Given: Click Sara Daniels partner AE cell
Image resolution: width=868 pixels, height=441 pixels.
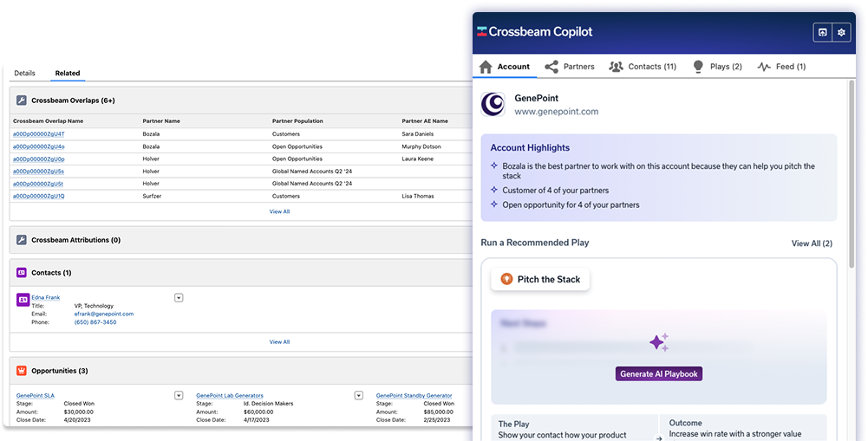Looking at the screenshot, I should (x=418, y=134).
